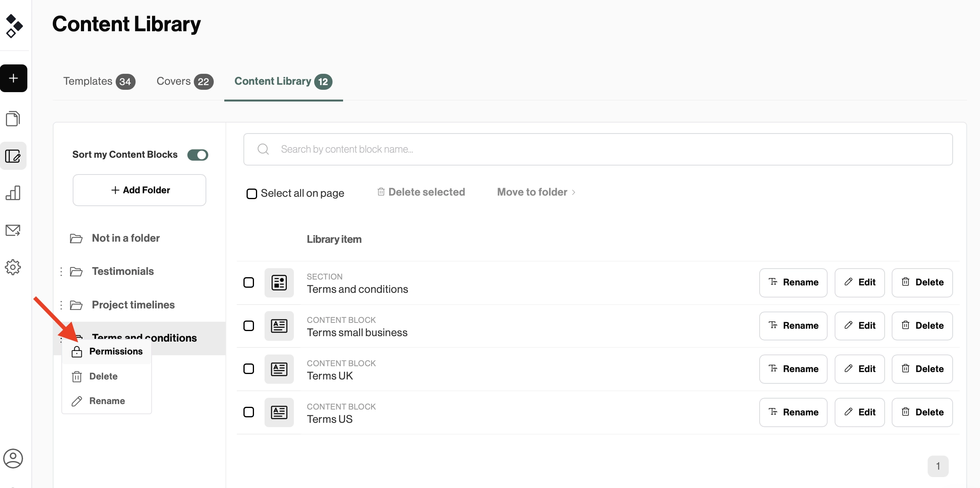Click the trash icon beside Delete selected
The width and height of the screenshot is (980, 488).
pos(381,192)
